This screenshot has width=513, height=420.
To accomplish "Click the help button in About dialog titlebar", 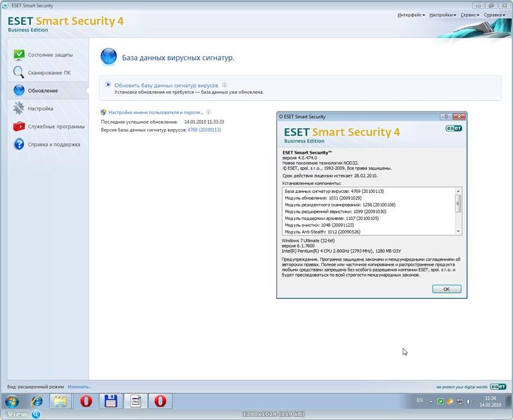I will pos(446,116).
